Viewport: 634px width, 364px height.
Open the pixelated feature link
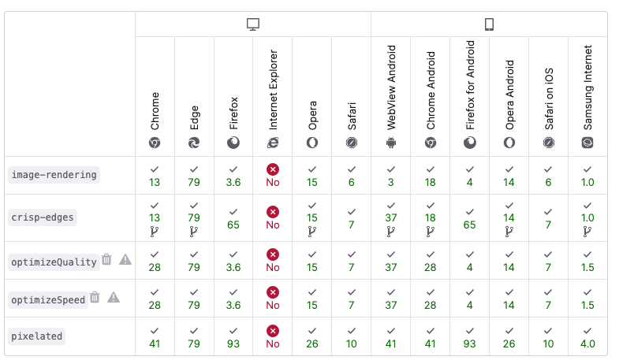(x=36, y=336)
